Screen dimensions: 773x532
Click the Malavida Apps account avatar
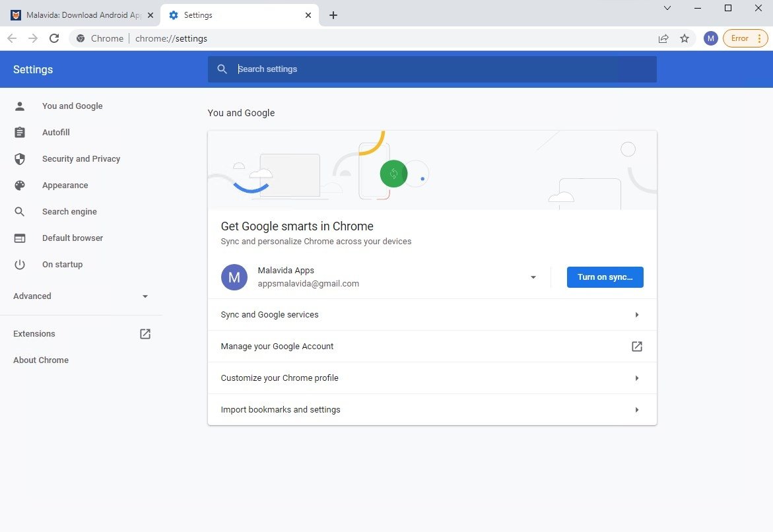tap(234, 277)
